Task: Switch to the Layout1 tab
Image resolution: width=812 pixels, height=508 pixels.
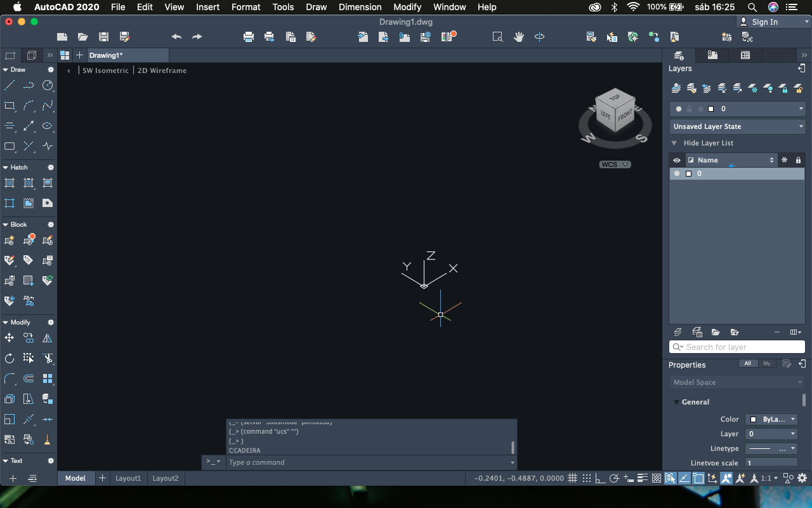Action: pos(128,478)
